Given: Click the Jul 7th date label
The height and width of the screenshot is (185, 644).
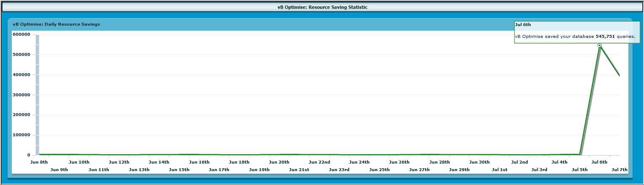Looking at the screenshot, I should tap(619, 170).
